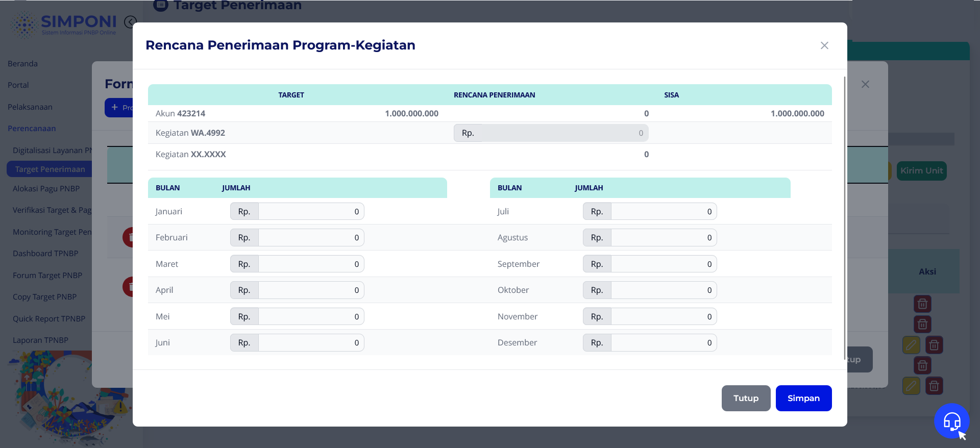Viewport: 980px width, 448px height.
Task: Open Dashboard TPNBP from the sidebar
Action: (x=45, y=254)
